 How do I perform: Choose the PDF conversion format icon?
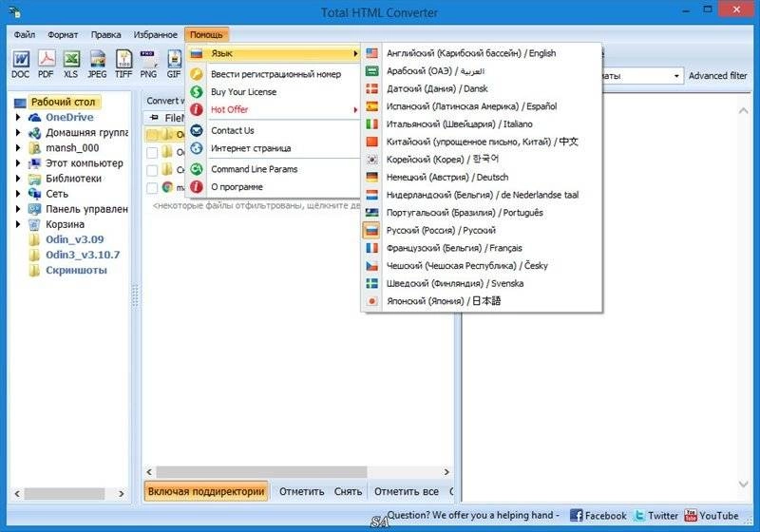tap(46, 64)
